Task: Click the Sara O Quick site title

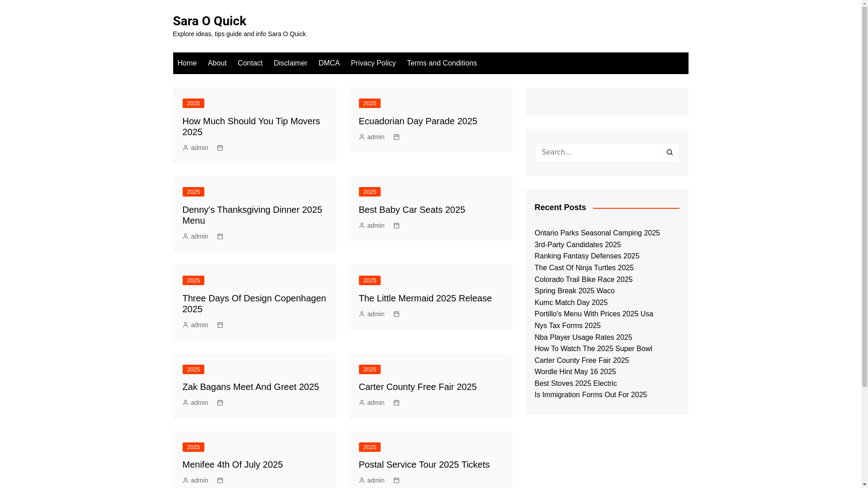Action: pyautogui.click(x=209, y=21)
